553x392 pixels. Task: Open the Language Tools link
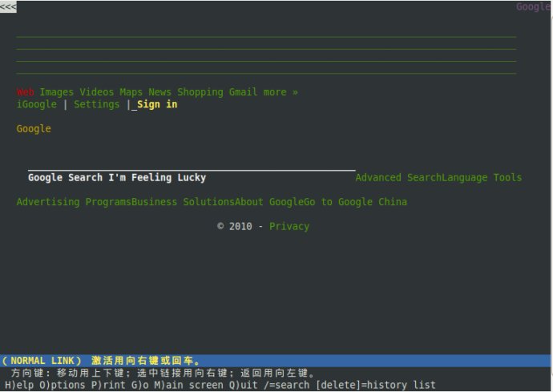[x=482, y=177]
